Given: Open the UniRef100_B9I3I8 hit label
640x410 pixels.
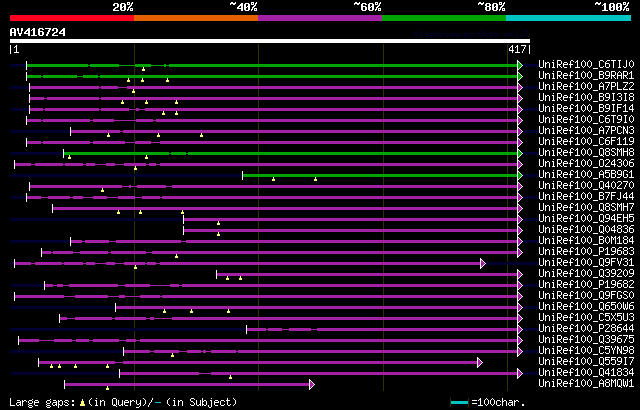Looking at the screenshot, I should (x=586, y=98).
